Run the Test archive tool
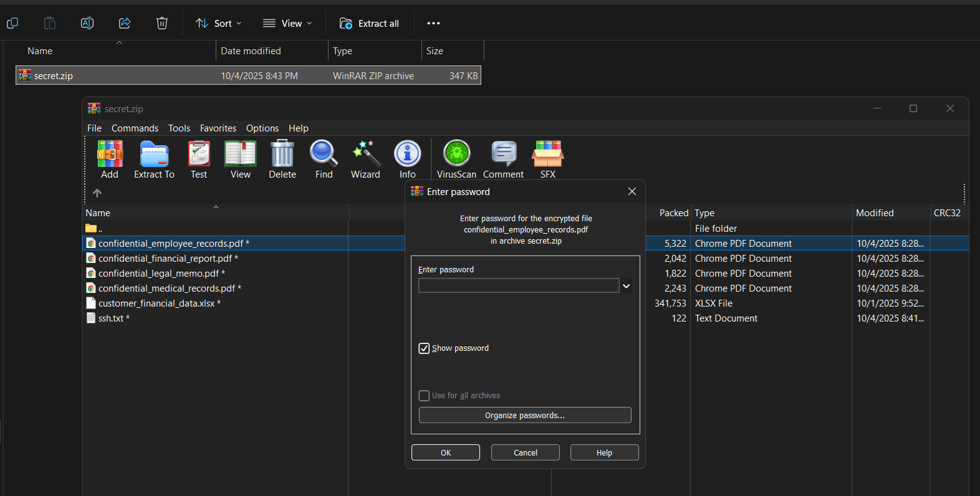The image size is (980, 496). 199,160
